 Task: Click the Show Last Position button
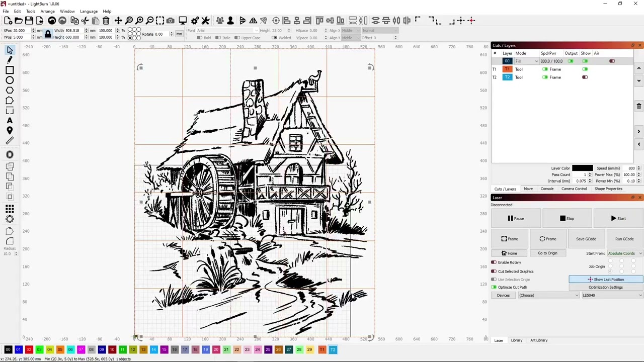(x=606, y=280)
